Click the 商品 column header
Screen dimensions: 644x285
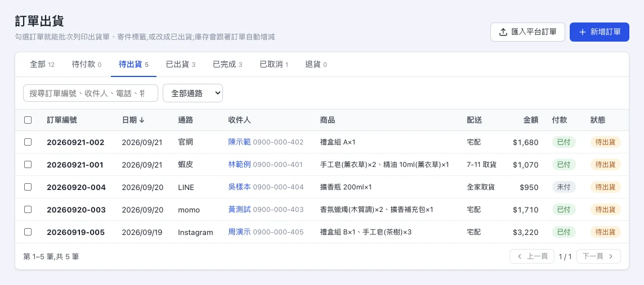click(327, 120)
